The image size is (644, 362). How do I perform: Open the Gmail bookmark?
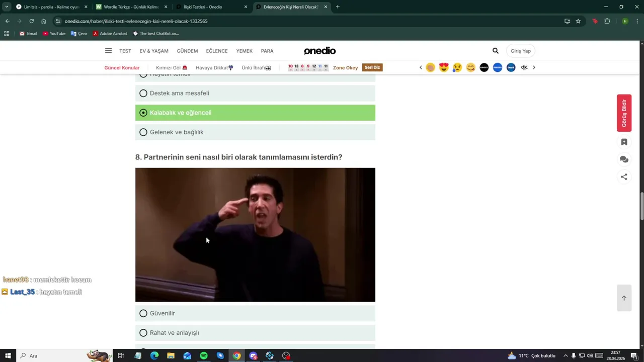pos(28,34)
